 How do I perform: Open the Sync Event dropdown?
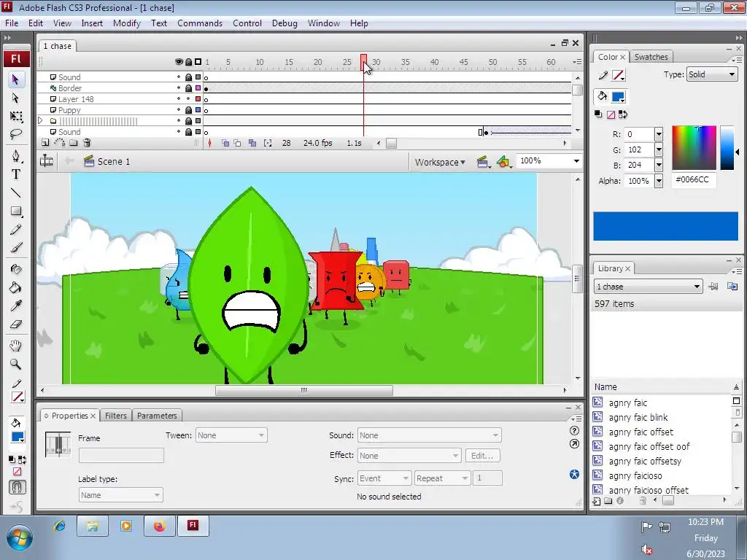(384, 478)
